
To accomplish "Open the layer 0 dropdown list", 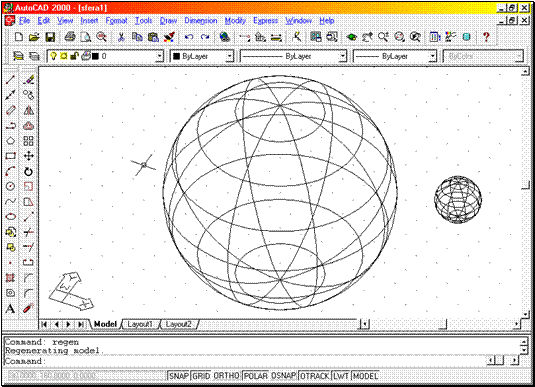I will tap(159, 56).
